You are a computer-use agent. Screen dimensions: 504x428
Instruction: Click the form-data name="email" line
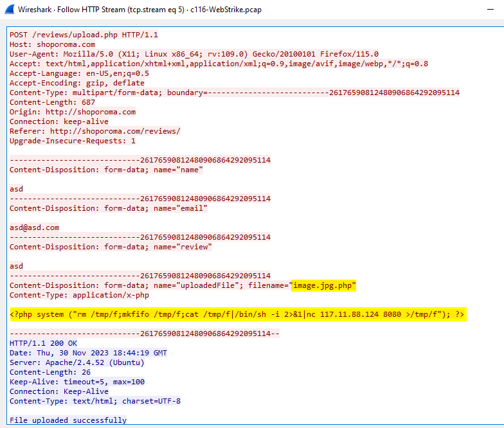(108, 208)
